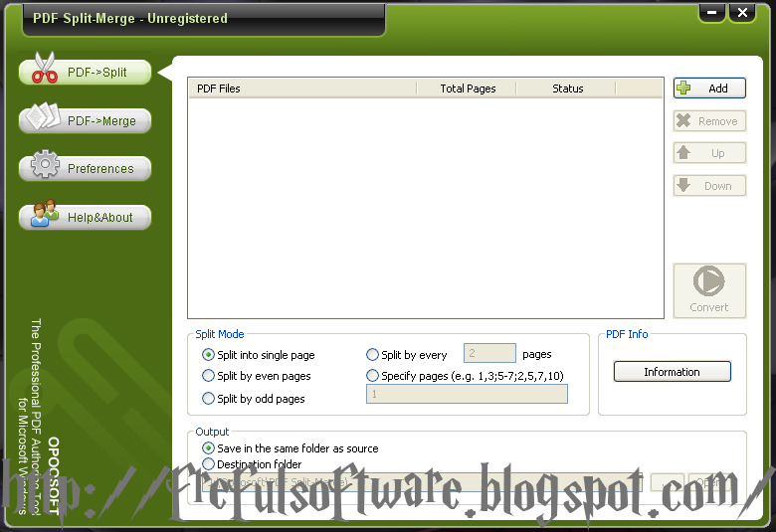Move the file Up in the list

pyautogui.click(x=709, y=153)
